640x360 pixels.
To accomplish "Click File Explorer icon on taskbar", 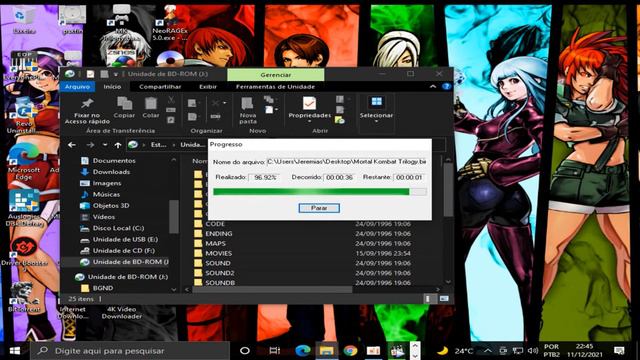I will (327, 351).
